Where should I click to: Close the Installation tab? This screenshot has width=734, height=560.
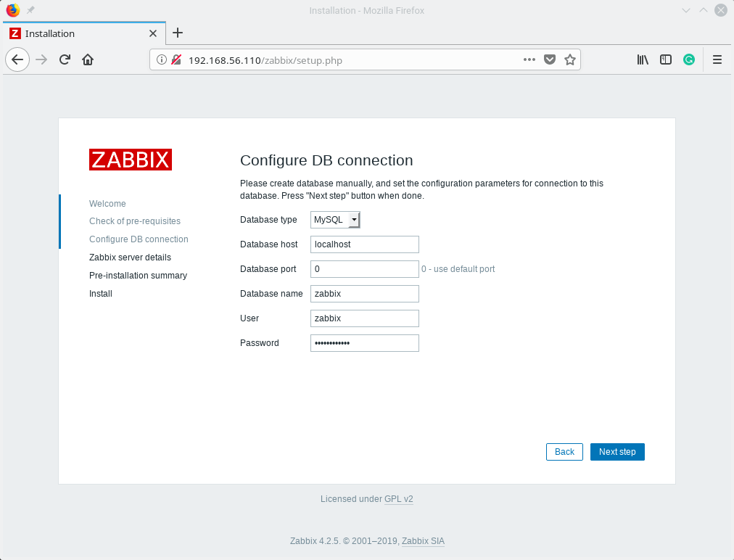pyautogui.click(x=152, y=33)
